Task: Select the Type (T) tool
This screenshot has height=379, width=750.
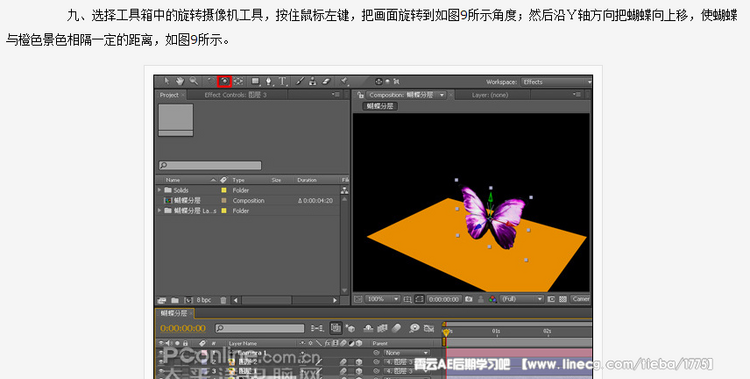Action: (x=282, y=82)
